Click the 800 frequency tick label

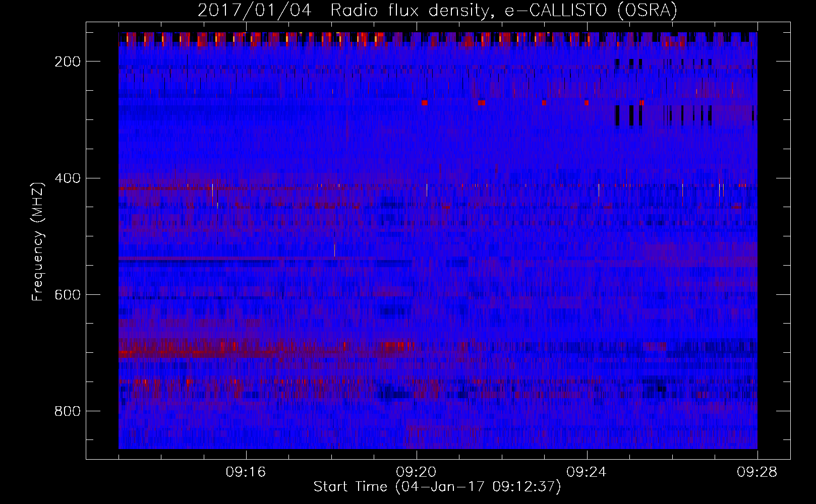click(x=68, y=411)
